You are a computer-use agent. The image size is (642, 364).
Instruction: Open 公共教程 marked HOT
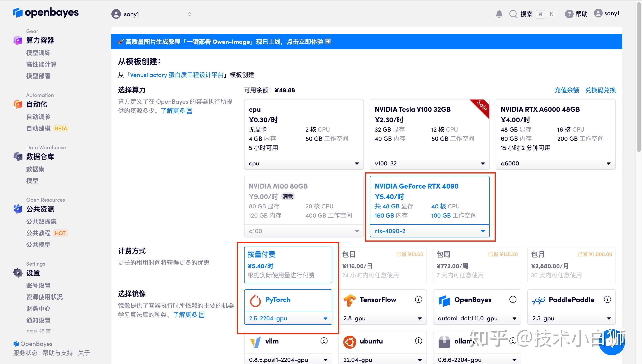[39, 233]
